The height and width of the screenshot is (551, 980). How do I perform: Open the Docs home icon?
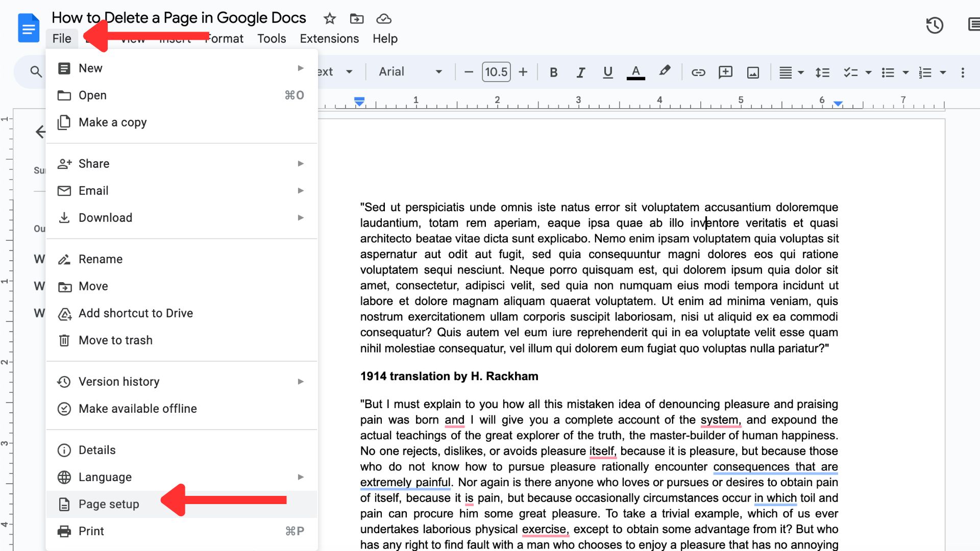click(28, 28)
